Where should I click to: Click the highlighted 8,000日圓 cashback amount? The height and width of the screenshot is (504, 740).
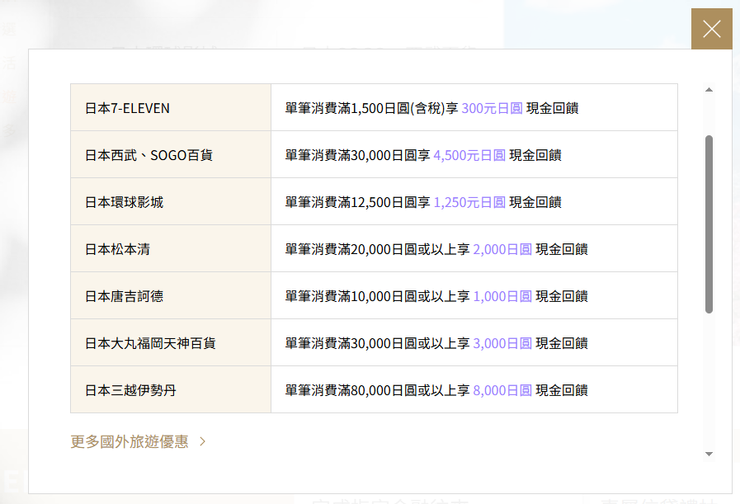coord(502,390)
